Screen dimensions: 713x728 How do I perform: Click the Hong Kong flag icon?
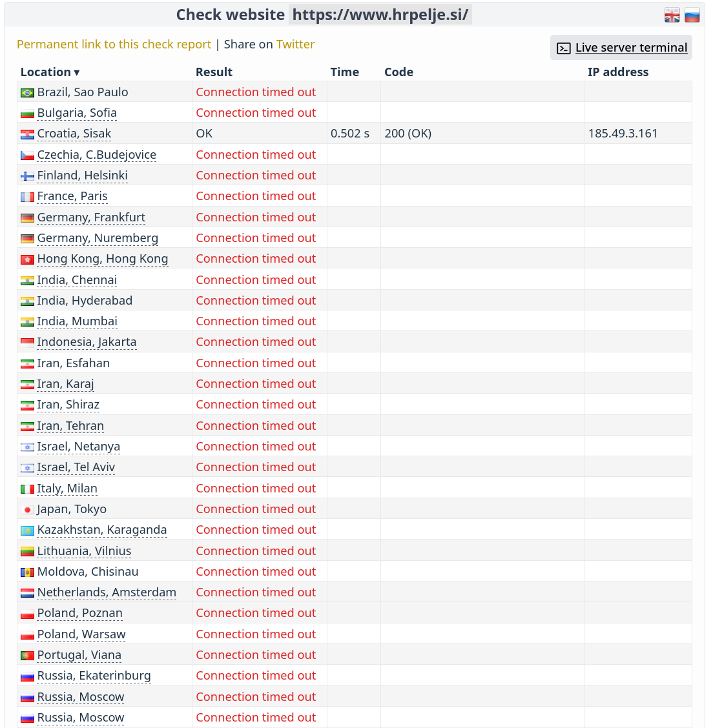(27, 259)
